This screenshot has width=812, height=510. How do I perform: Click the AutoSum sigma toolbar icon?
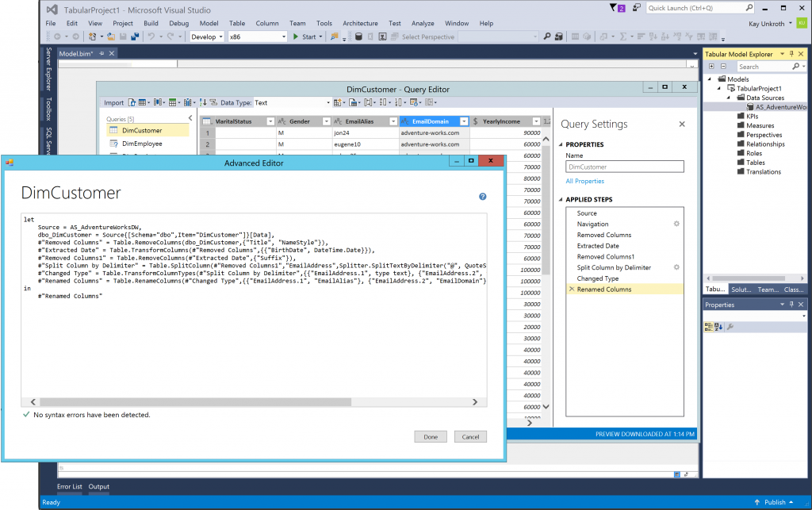coord(623,36)
